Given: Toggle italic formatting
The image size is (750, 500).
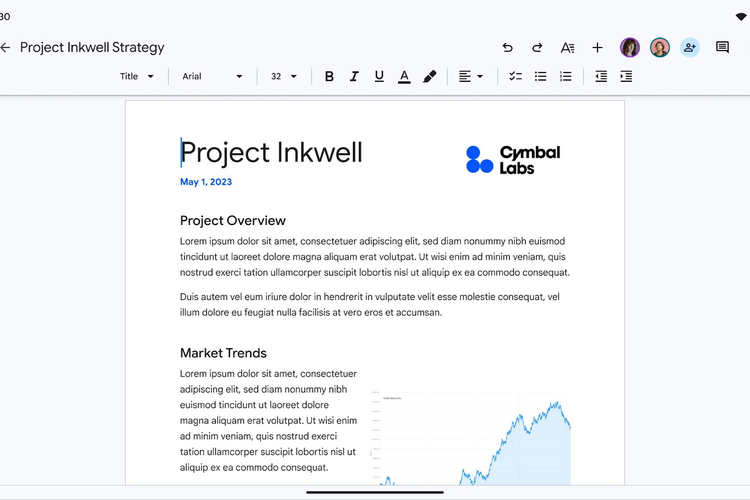Looking at the screenshot, I should click(x=354, y=76).
